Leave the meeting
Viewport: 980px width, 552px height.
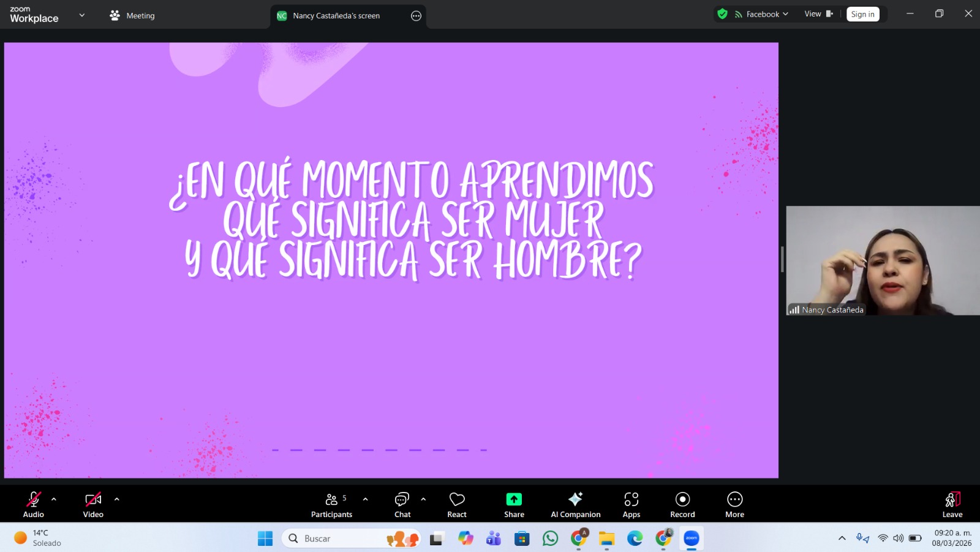pos(952,505)
